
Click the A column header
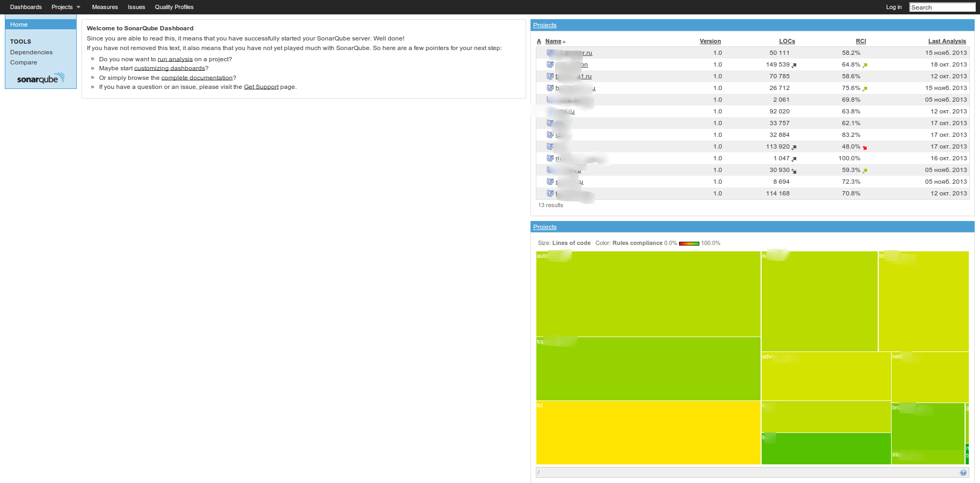[539, 41]
